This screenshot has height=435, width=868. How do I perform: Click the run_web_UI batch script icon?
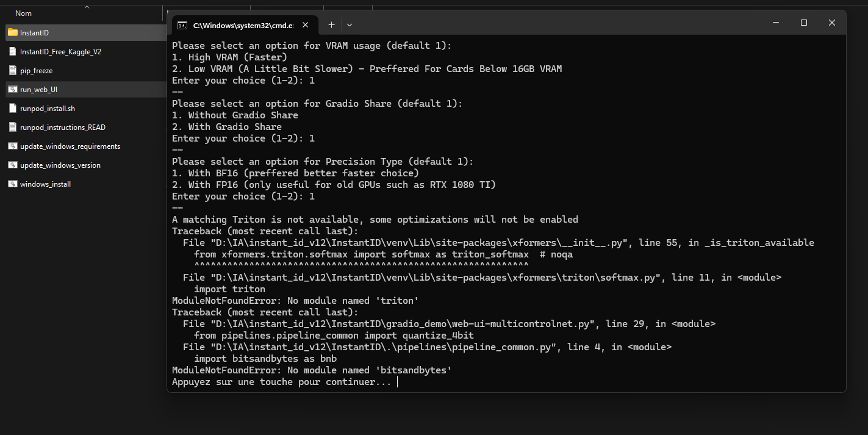coord(12,89)
